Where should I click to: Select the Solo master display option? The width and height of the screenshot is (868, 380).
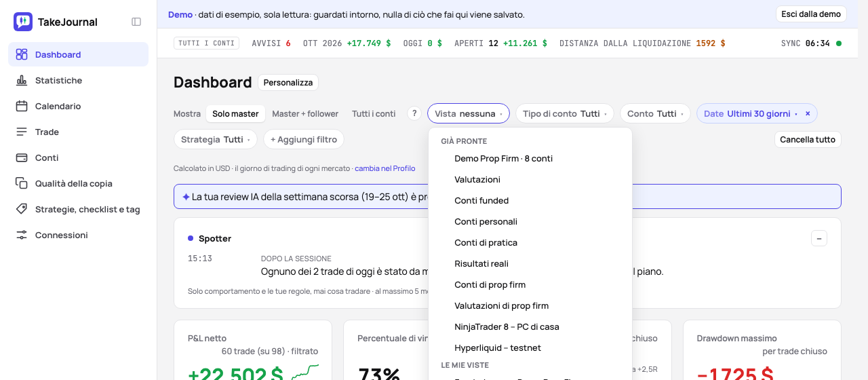(x=235, y=113)
